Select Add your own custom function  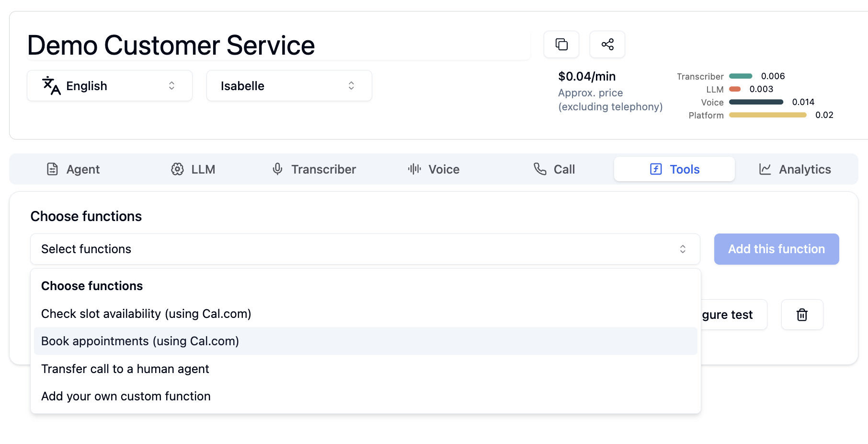pyautogui.click(x=365, y=396)
